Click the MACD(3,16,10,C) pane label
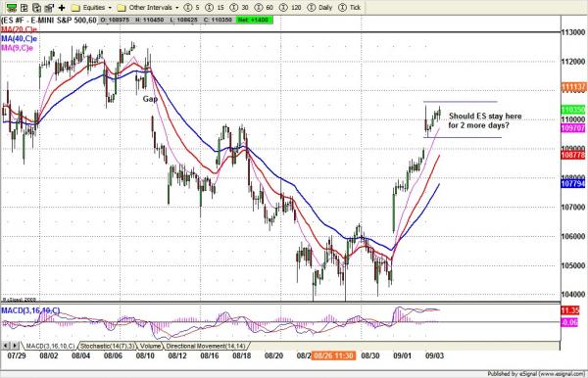This screenshot has width=588, height=378. (30, 310)
